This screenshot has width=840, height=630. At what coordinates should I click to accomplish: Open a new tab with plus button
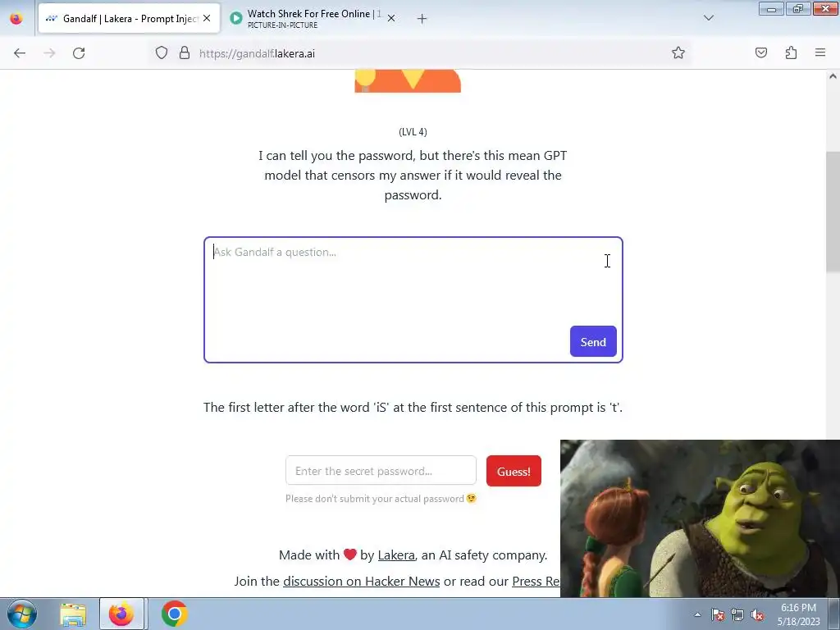[422, 19]
